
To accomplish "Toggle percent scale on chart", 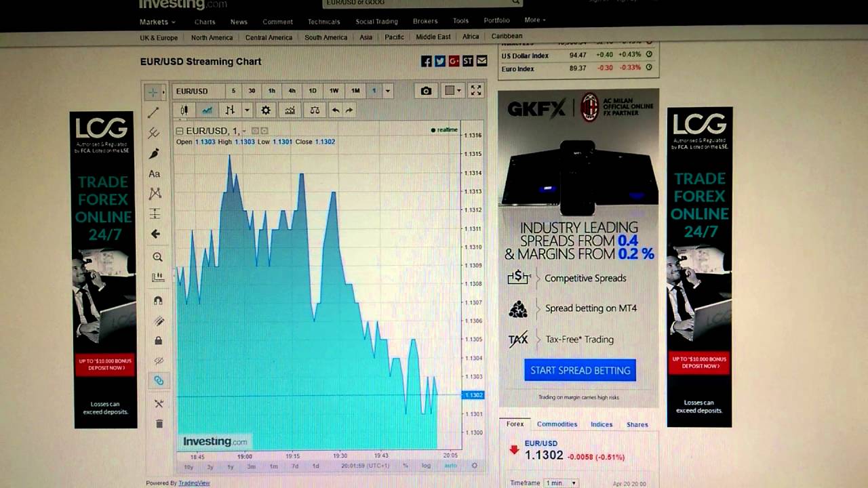I will (406, 466).
